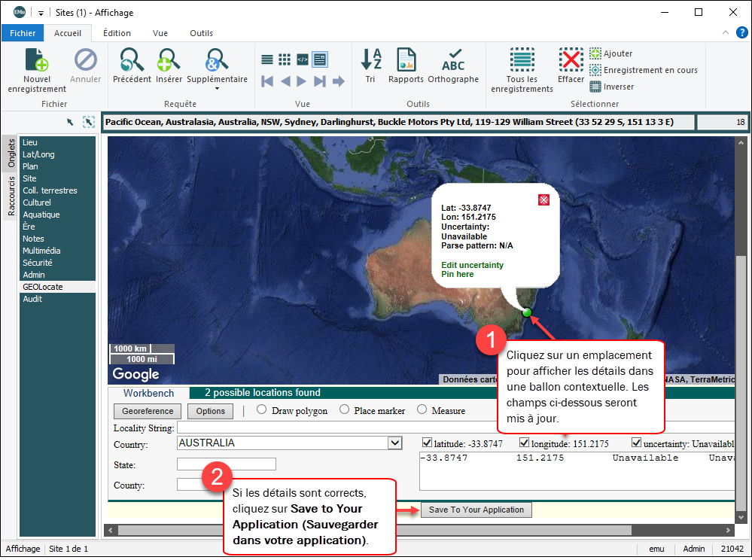Select the Draw polygon radio button

262,410
